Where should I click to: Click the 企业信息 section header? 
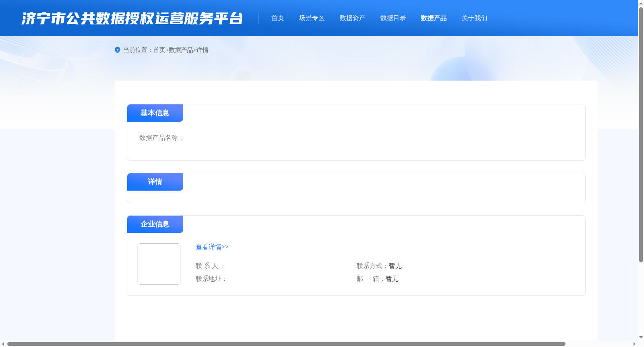(155, 224)
